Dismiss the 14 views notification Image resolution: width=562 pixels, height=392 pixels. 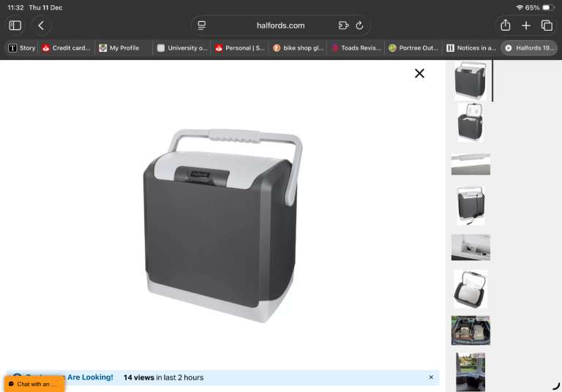pos(431,377)
